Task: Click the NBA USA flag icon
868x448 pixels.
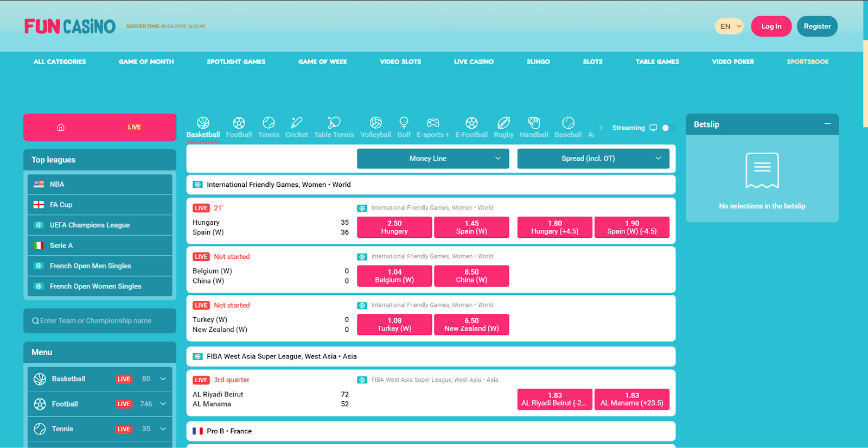Action: click(39, 184)
